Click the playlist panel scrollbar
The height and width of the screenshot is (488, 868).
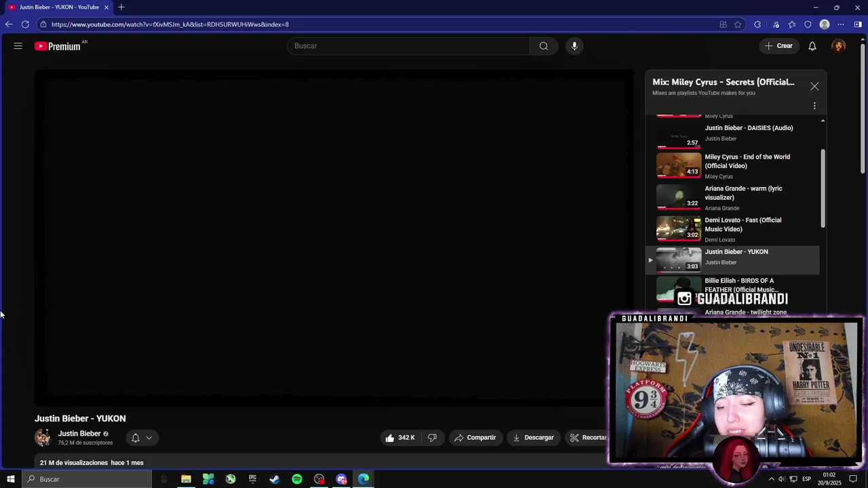[823, 188]
